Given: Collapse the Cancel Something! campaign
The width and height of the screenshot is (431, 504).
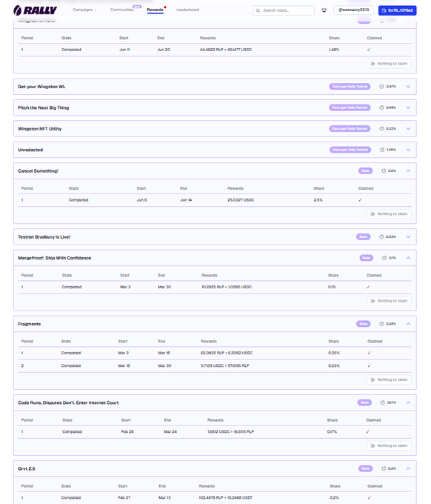Looking at the screenshot, I should pos(408,171).
